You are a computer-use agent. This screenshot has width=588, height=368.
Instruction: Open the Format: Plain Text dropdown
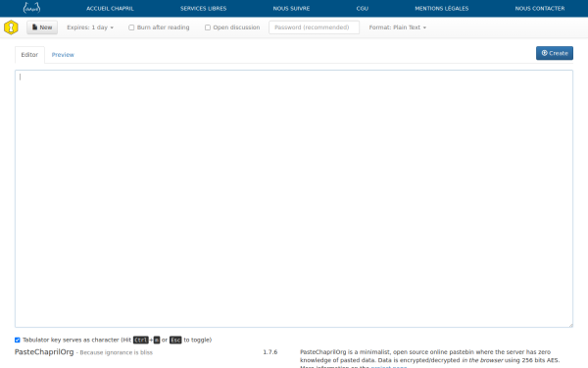398,27
